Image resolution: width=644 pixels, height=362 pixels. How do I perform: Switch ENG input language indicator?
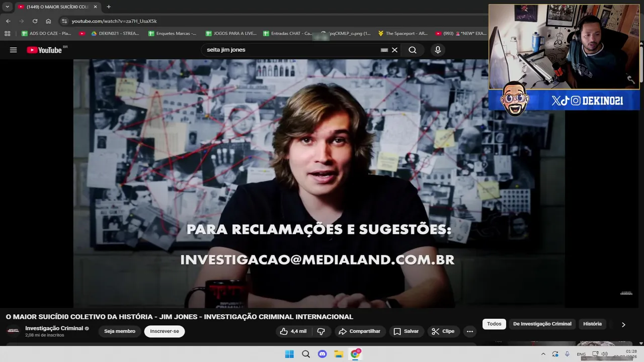581,354
